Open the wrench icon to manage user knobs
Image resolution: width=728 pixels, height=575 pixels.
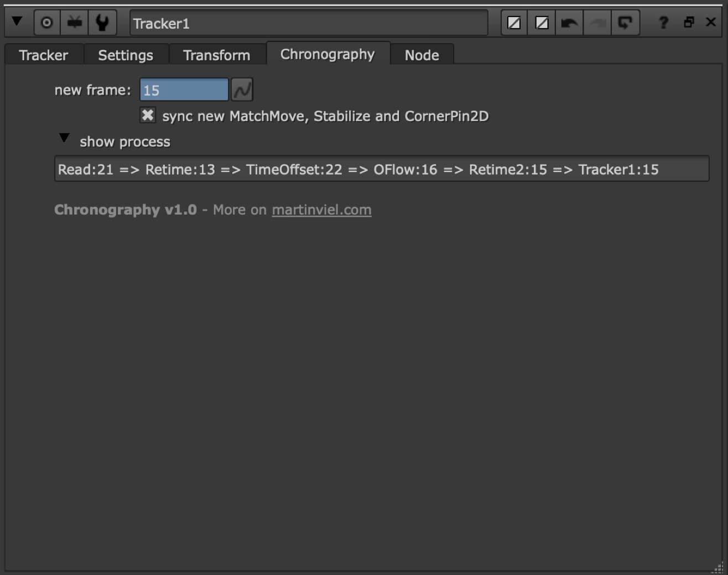point(102,23)
